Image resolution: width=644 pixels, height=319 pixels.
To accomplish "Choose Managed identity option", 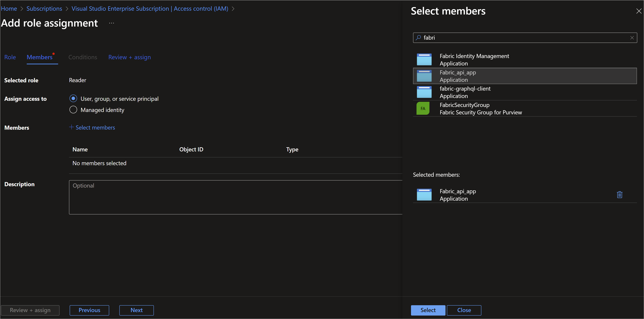I will (73, 110).
